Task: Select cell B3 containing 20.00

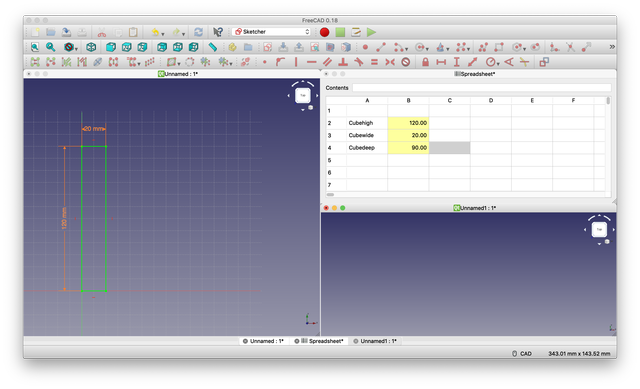Action: point(408,135)
